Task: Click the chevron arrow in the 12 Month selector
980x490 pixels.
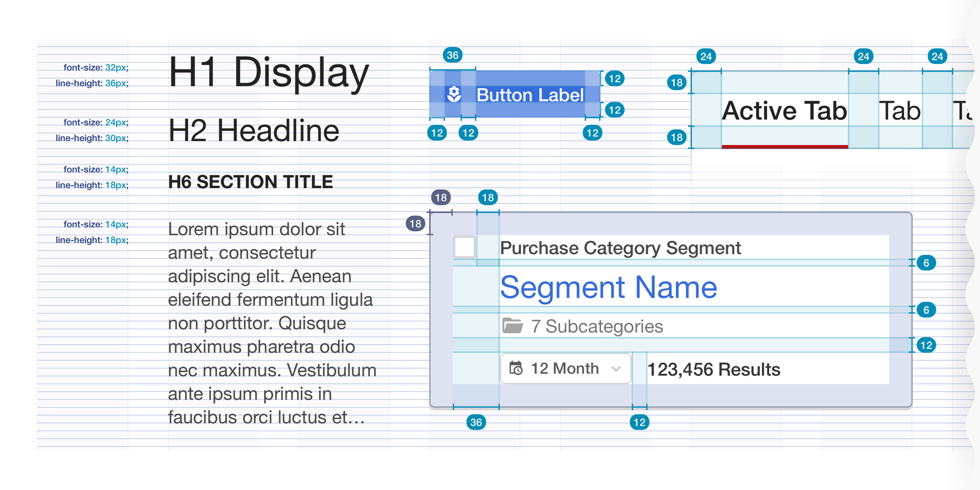Action: [616, 369]
